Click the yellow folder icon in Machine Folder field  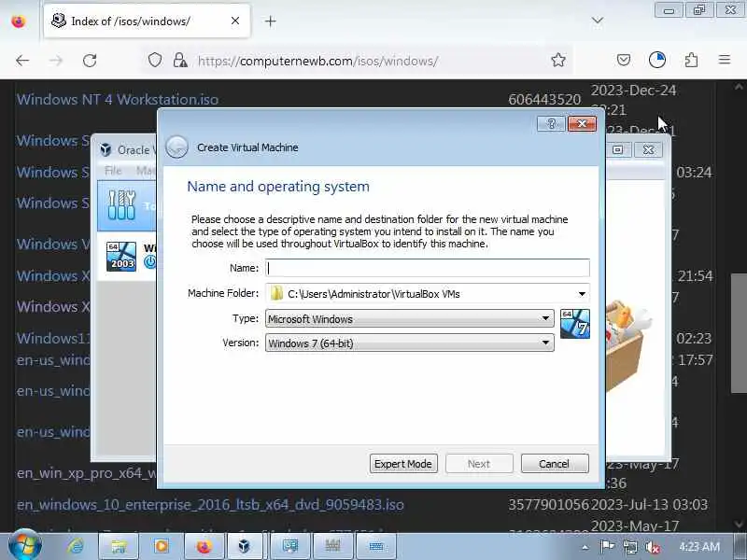point(276,293)
